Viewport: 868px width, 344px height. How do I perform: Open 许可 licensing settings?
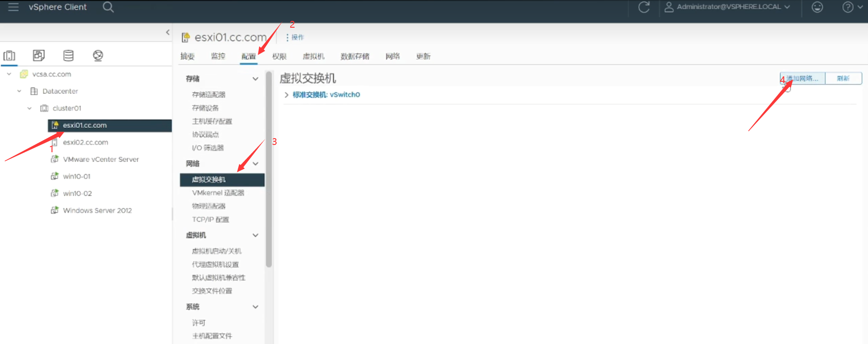pyautogui.click(x=198, y=323)
